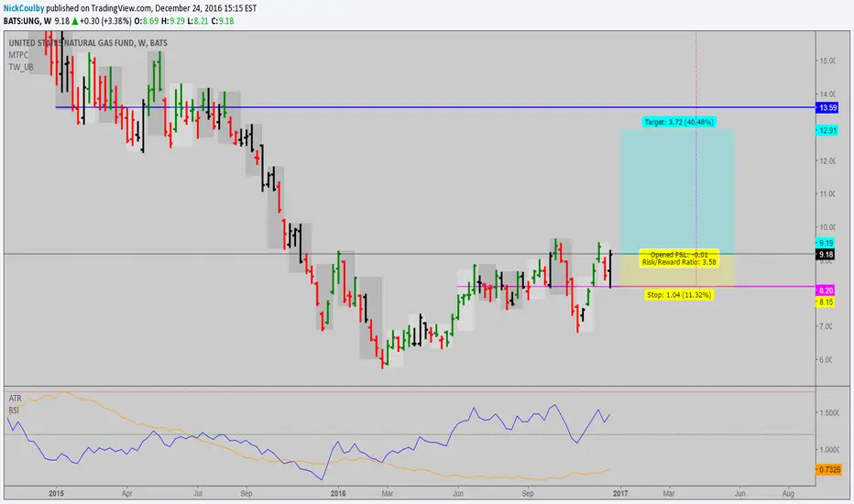
Task: Click the 6.00 price axis label
Action: tap(827, 359)
